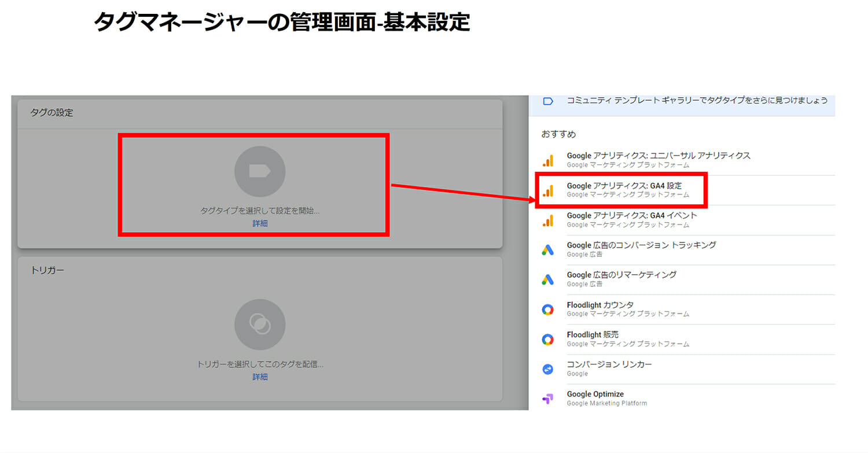Click the Universal Analytics bar chart icon
This screenshot has height=453, width=868.
click(548, 160)
